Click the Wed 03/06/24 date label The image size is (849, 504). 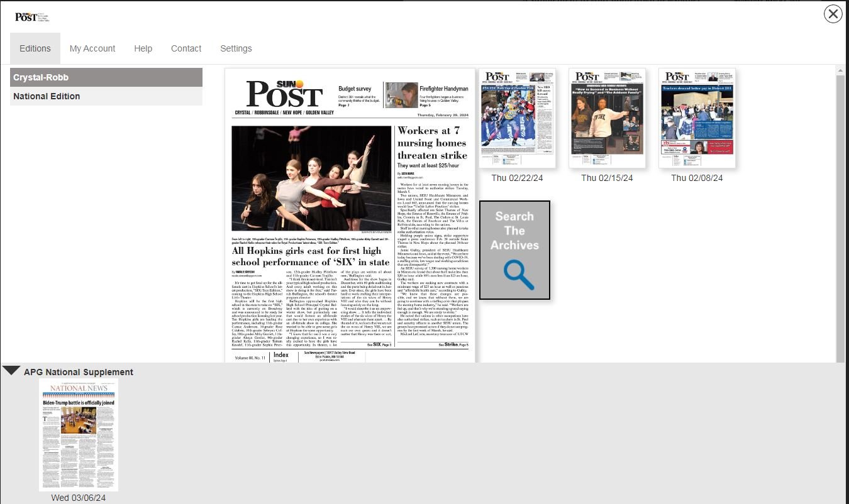79,498
